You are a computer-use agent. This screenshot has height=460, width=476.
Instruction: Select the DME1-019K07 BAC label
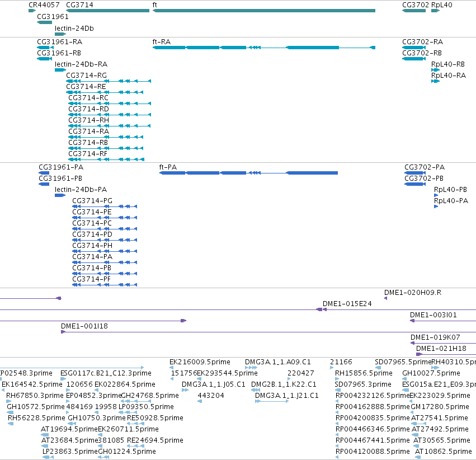pos(435,337)
